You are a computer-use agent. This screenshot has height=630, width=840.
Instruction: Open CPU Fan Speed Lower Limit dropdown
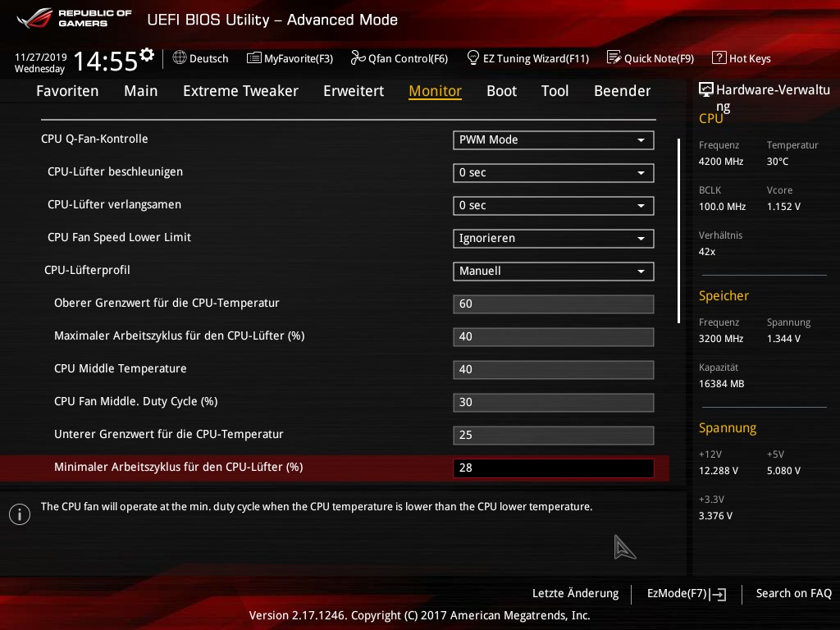554,239
